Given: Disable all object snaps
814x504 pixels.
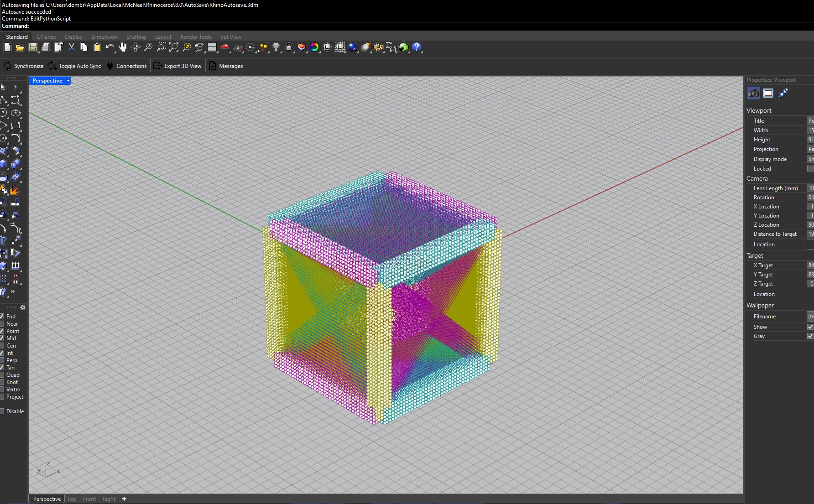Looking at the screenshot, I should pyautogui.click(x=3, y=411).
